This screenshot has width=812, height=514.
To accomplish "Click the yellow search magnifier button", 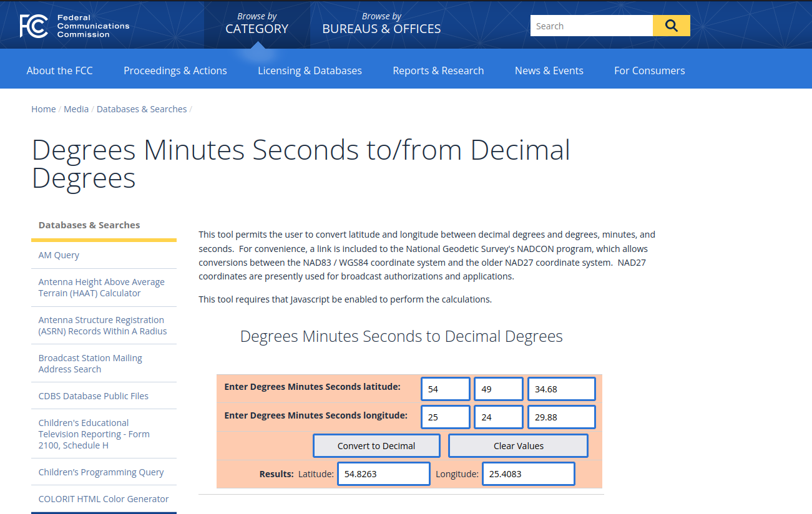I will click(x=672, y=26).
